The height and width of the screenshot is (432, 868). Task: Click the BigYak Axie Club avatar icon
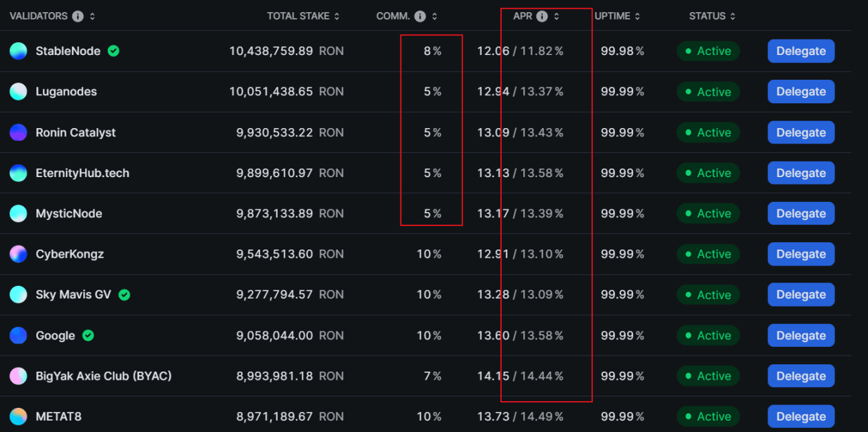click(x=18, y=376)
